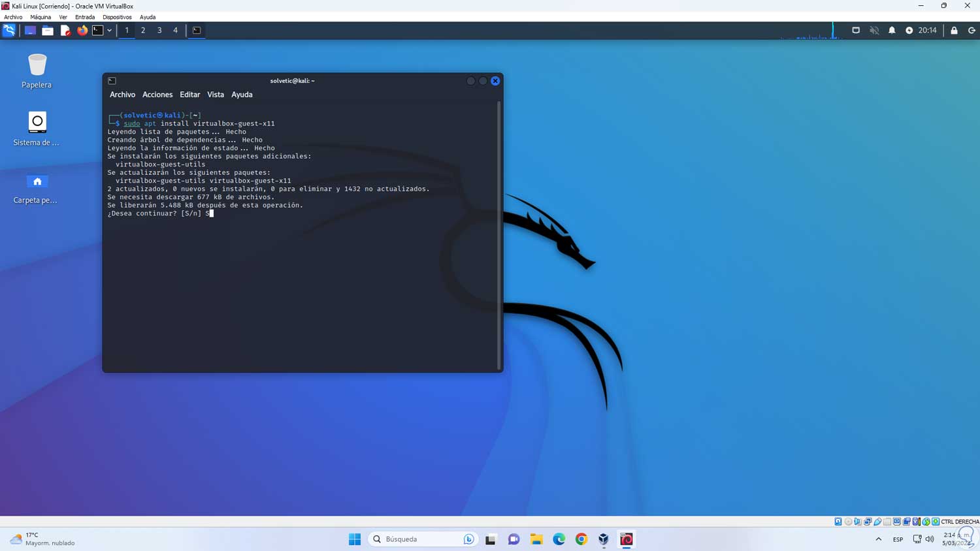Select the Sistema de archivos desktop icon
980x551 pixels.
coord(37,129)
